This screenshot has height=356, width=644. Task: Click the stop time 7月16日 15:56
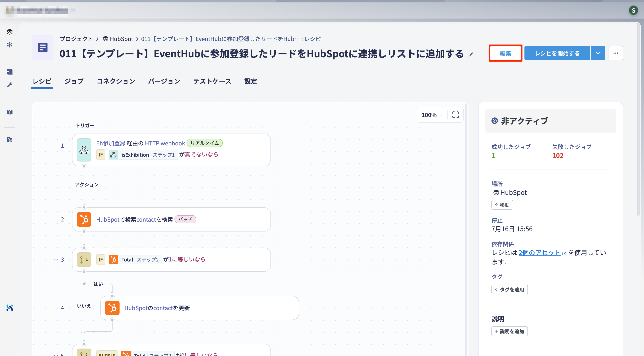coord(512,229)
